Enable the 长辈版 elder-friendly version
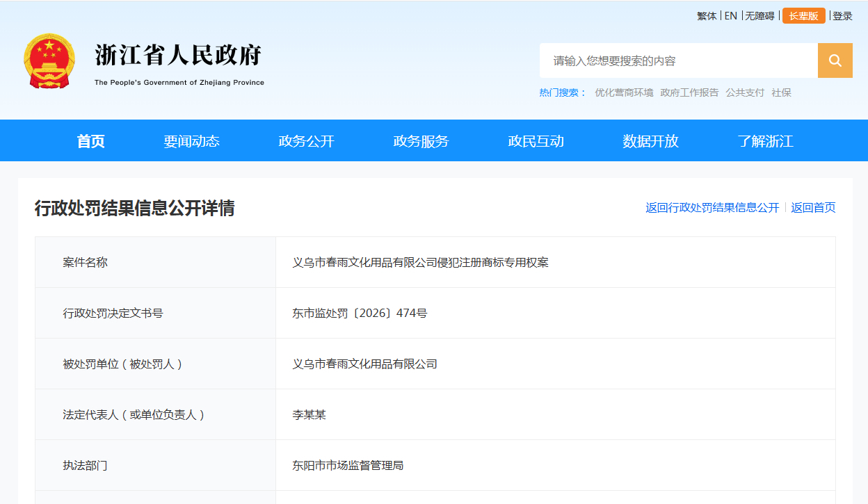 803,16
